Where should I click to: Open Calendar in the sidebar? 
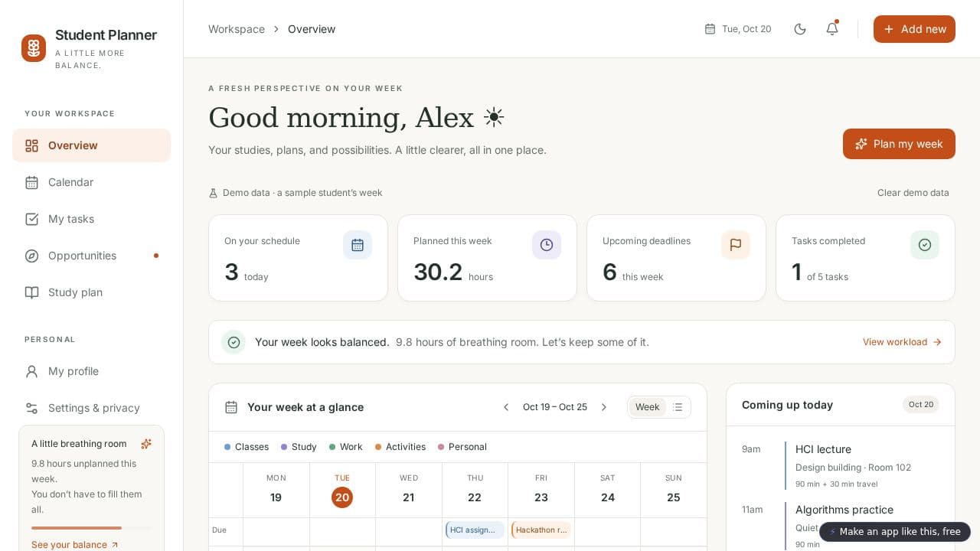click(92, 182)
